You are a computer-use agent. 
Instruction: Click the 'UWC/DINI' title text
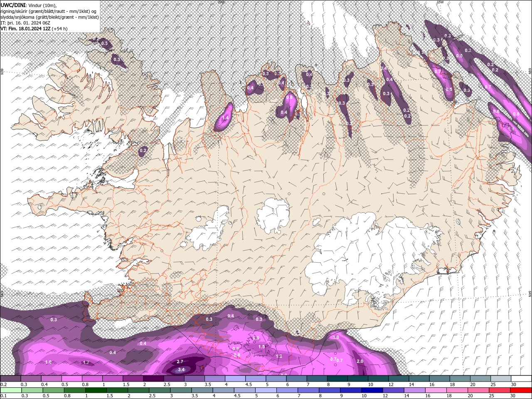tap(14, 5)
